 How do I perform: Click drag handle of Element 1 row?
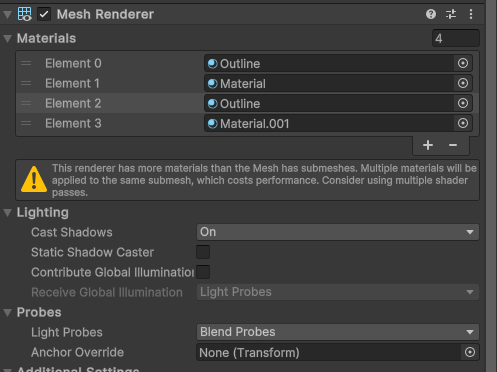[x=26, y=83]
